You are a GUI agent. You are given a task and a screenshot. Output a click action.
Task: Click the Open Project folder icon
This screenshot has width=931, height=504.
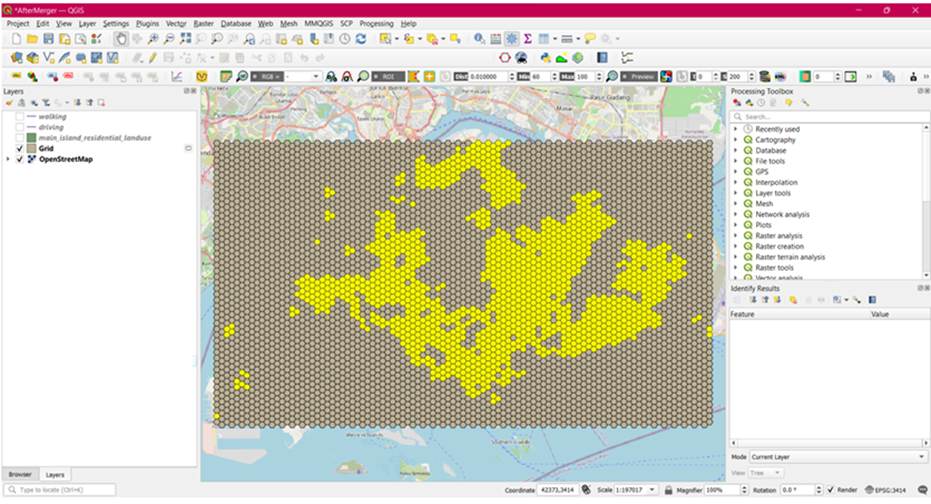coord(33,39)
